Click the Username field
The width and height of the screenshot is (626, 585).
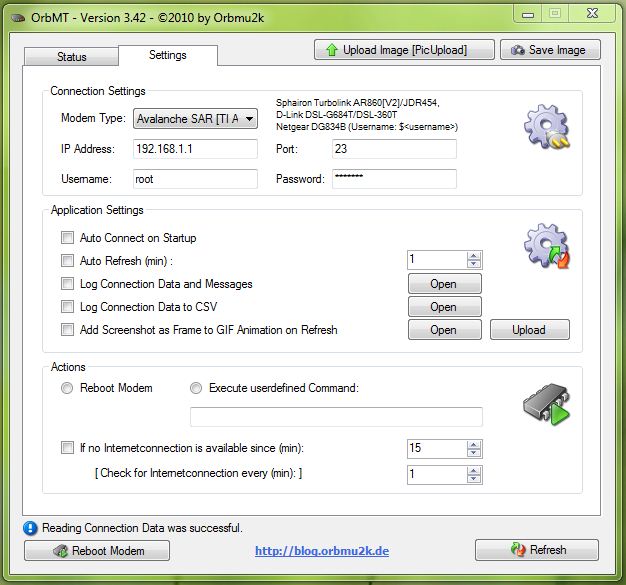point(195,179)
